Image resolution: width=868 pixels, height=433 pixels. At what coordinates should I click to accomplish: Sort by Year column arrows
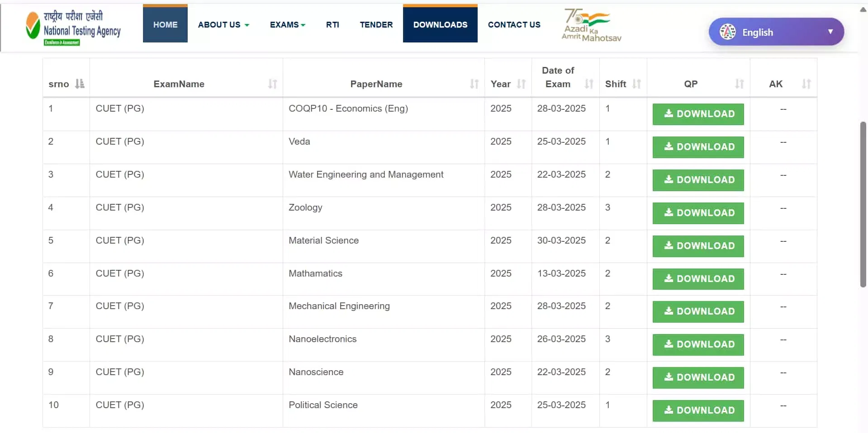[521, 84]
